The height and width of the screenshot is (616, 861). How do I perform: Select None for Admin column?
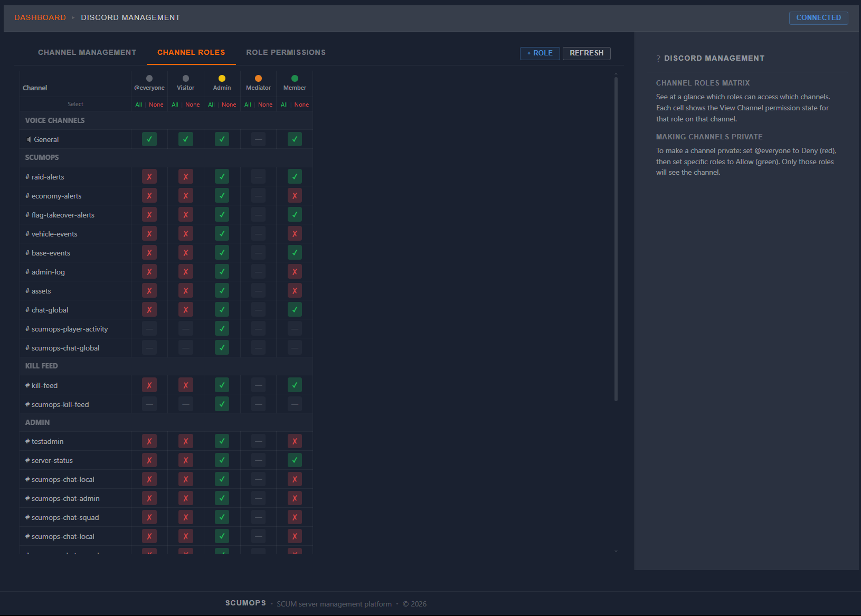pos(229,105)
